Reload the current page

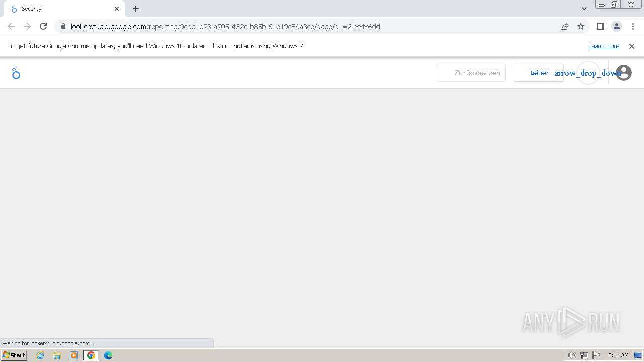(x=43, y=26)
